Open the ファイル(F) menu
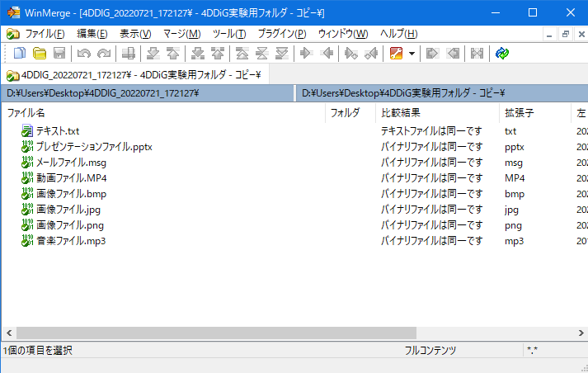The height and width of the screenshot is (373, 588). coord(45,34)
